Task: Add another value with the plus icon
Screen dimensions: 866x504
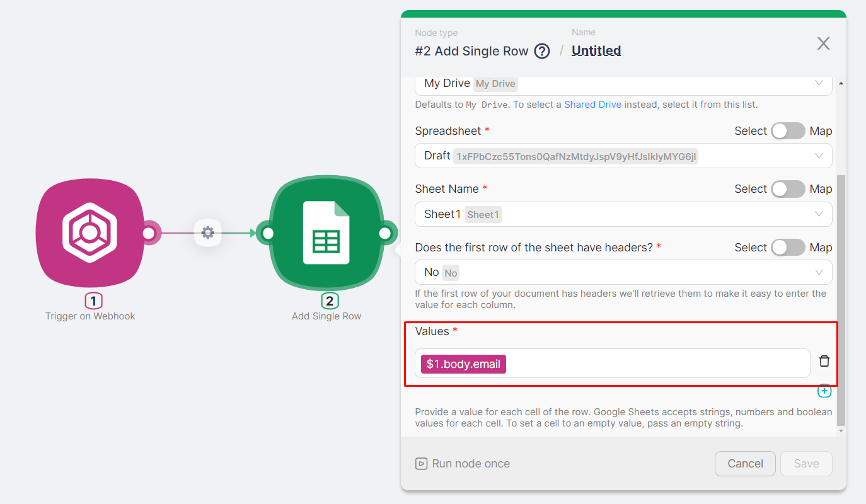Action: pos(824,391)
